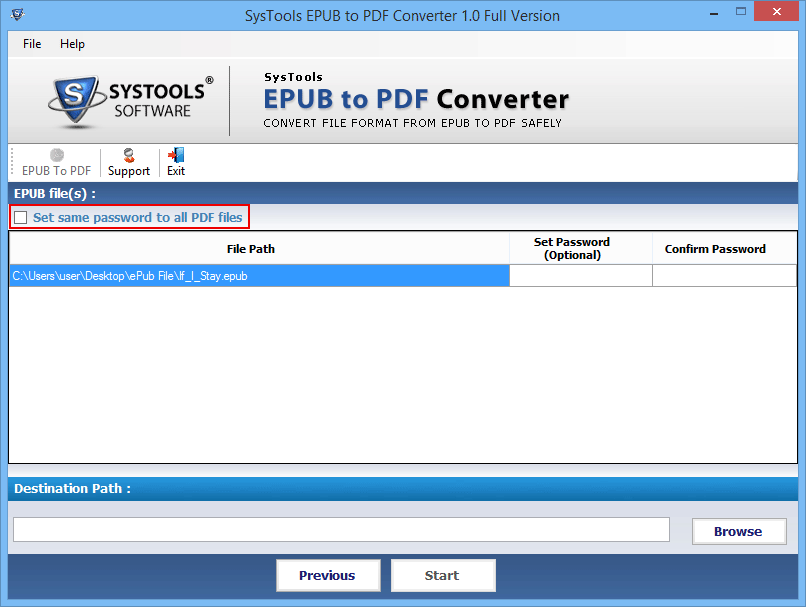
Task: Enable Set same password to all PDF files
Action: click(x=21, y=217)
